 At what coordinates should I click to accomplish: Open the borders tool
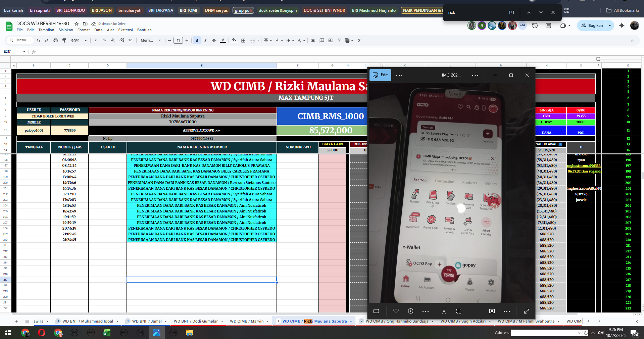pos(243,40)
